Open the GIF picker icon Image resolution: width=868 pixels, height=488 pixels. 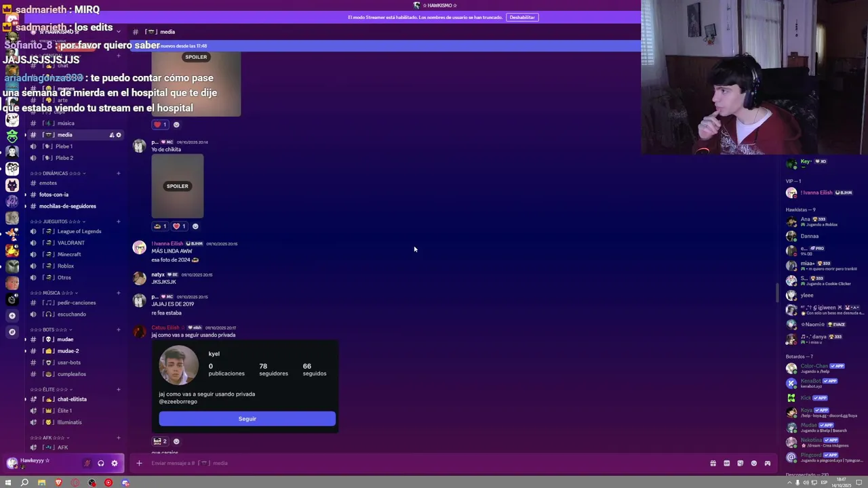(x=726, y=463)
